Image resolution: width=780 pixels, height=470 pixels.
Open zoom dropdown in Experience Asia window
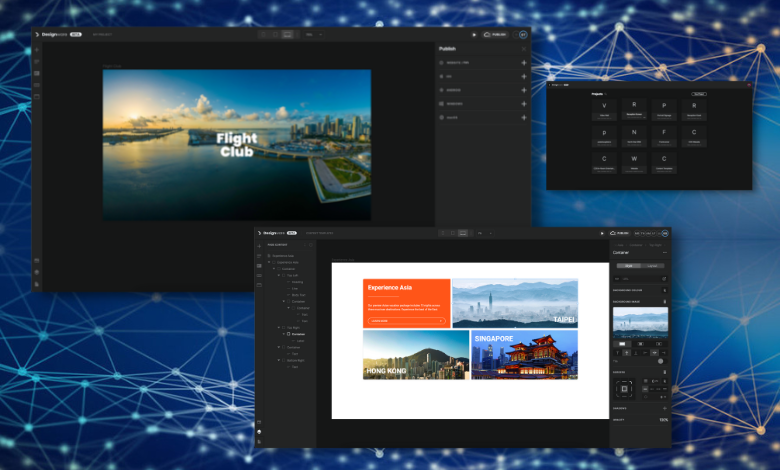pyautogui.click(x=485, y=233)
